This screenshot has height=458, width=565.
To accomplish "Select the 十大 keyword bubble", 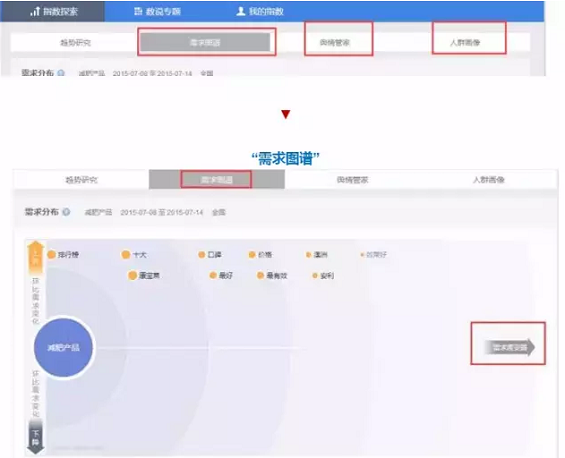I will click(x=134, y=255).
